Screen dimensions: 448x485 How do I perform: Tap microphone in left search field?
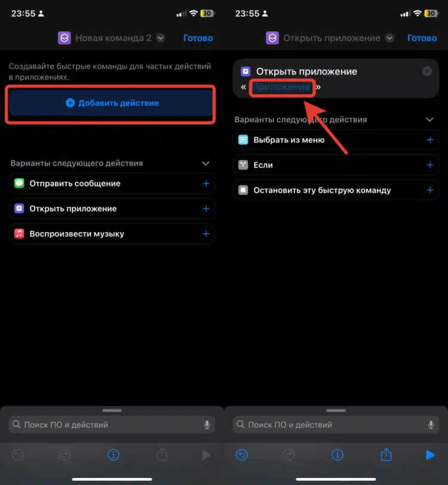(x=207, y=425)
